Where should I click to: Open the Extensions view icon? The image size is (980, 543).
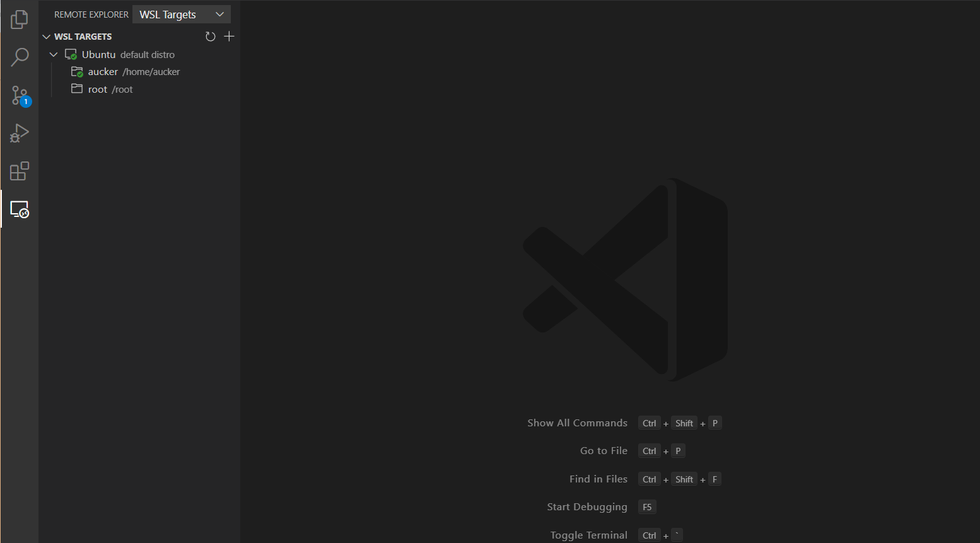[x=20, y=171]
